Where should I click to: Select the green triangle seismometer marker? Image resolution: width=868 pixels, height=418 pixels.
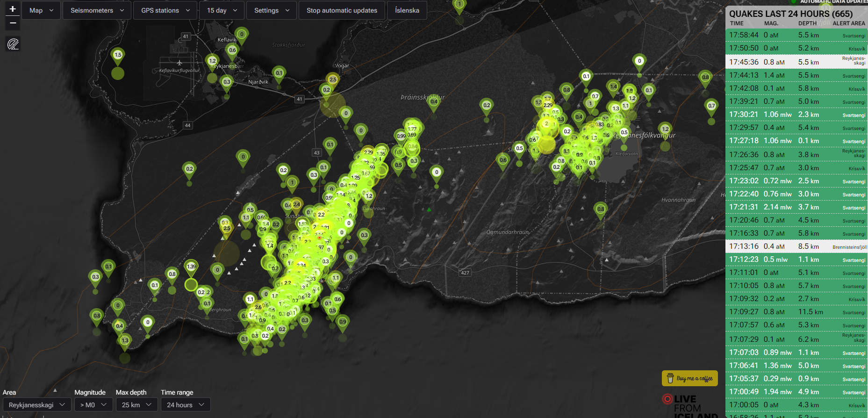point(429,209)
